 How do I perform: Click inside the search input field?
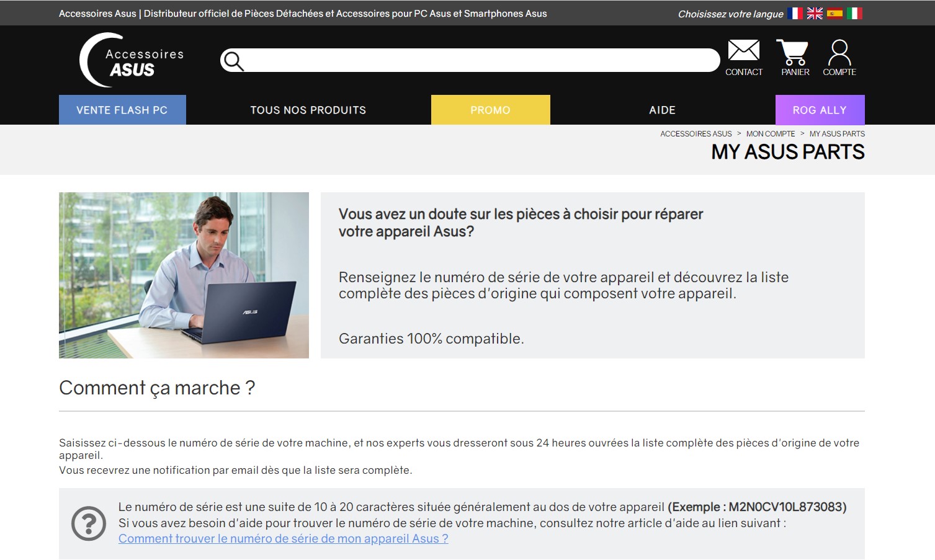click(x=481, y=60)
